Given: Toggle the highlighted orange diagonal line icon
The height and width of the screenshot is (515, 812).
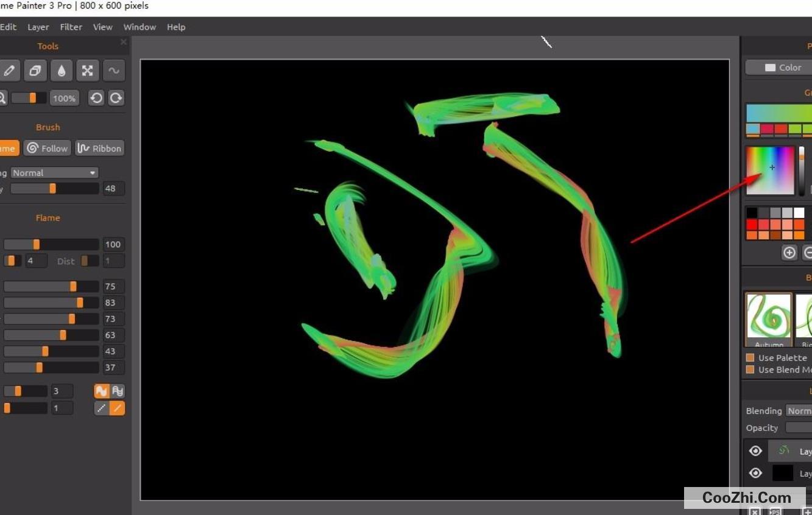Looking at the screenshot, I should 118,408.
